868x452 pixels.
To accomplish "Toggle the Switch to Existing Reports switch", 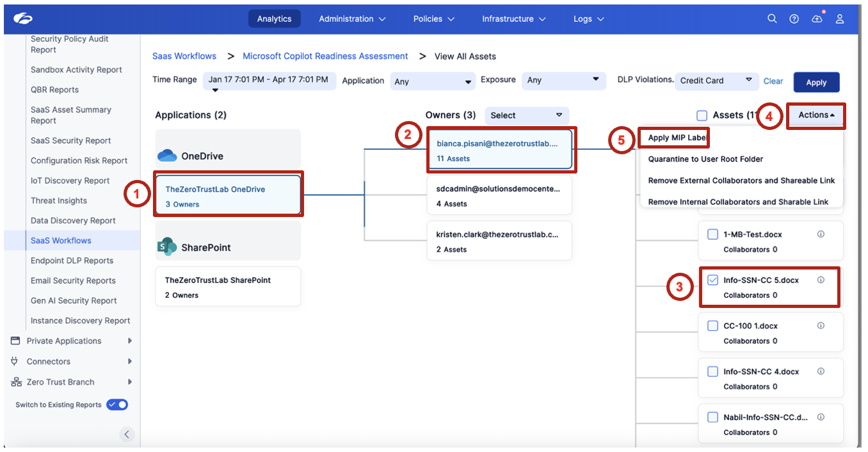I will [x=117, y=405].
